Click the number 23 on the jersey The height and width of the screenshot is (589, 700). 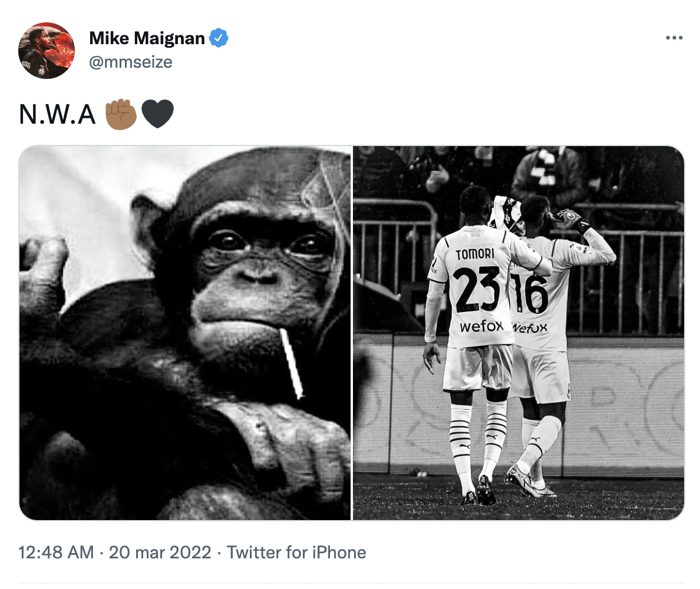coord(477,290)
